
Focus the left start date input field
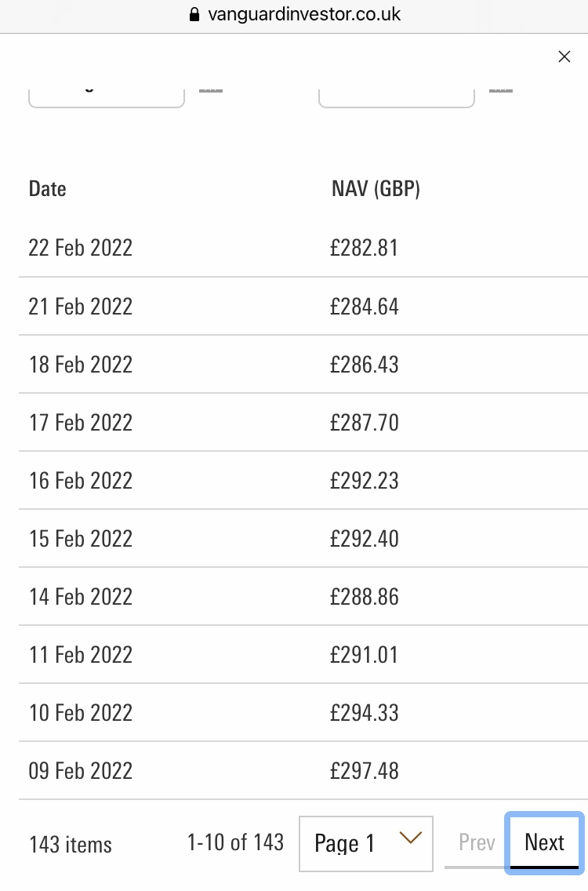[107, 98]
